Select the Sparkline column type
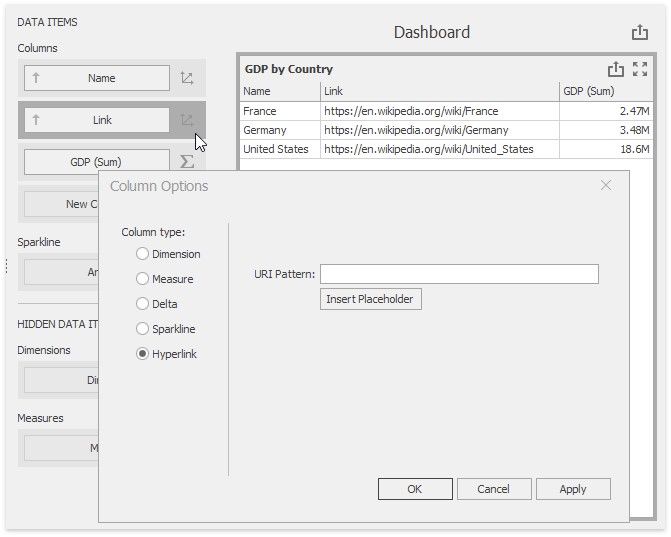 143,329
